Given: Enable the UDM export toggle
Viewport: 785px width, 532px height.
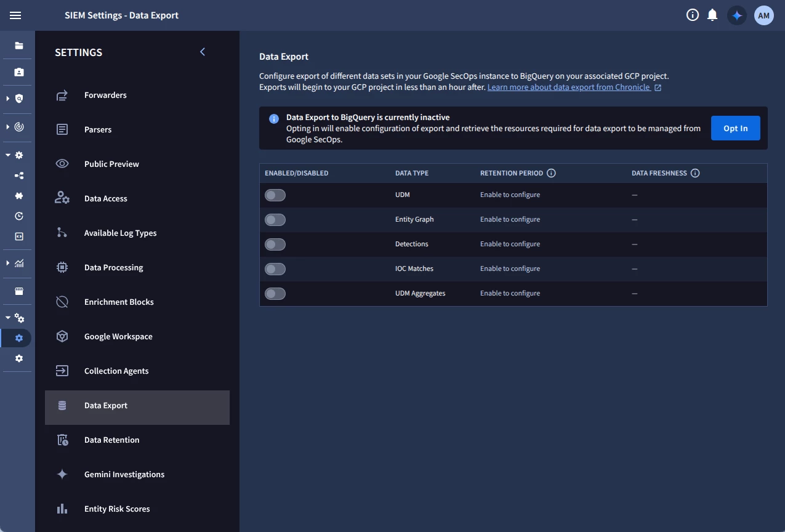Looking at the screenshot, I should (275, 195).
